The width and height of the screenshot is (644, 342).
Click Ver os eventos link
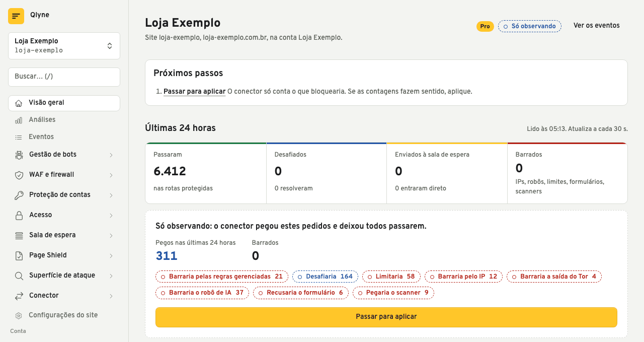597,26
